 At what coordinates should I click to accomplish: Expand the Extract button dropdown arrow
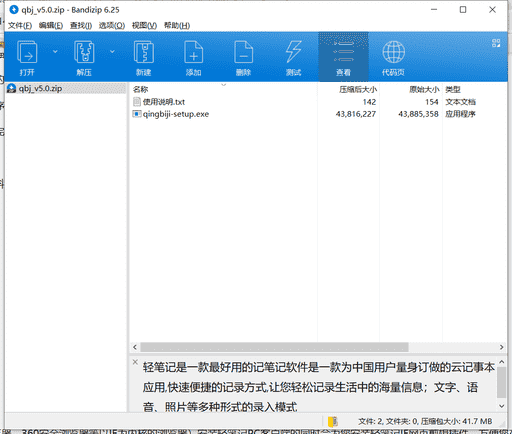pos(112,51)
